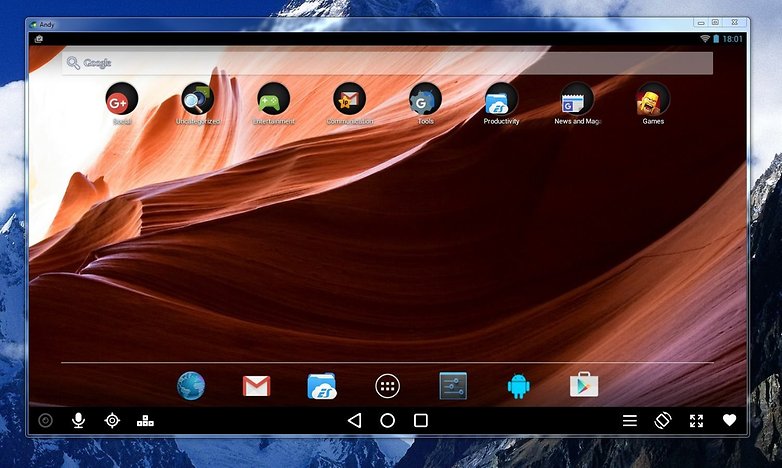Open Google Play Store from dock
782x468 pixels.
tap(584, 385)
